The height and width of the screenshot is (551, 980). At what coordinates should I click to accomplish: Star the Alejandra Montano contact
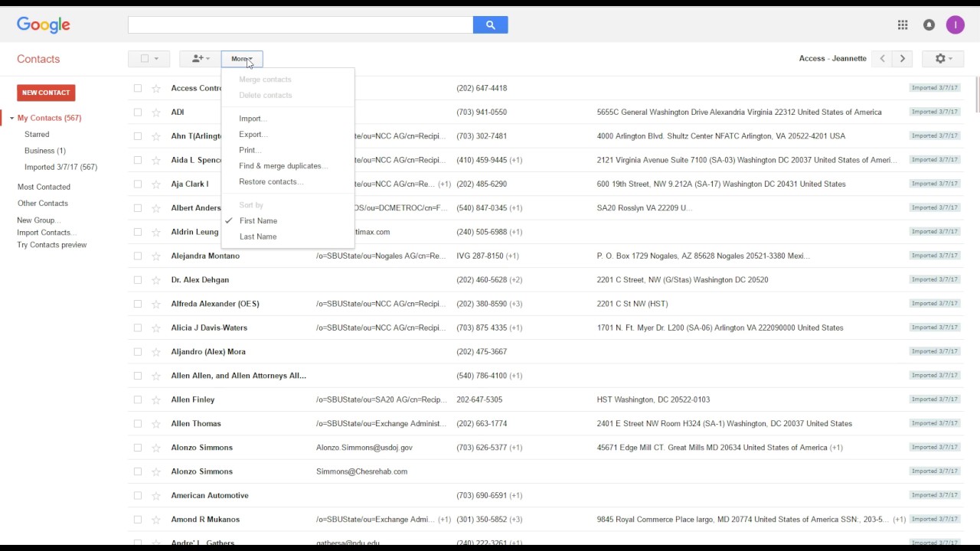(x=156, y=256)
